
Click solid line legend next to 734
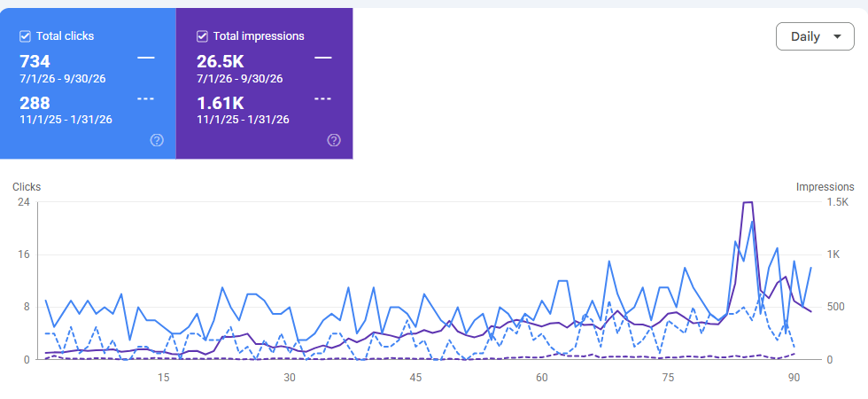coord(145,58)
